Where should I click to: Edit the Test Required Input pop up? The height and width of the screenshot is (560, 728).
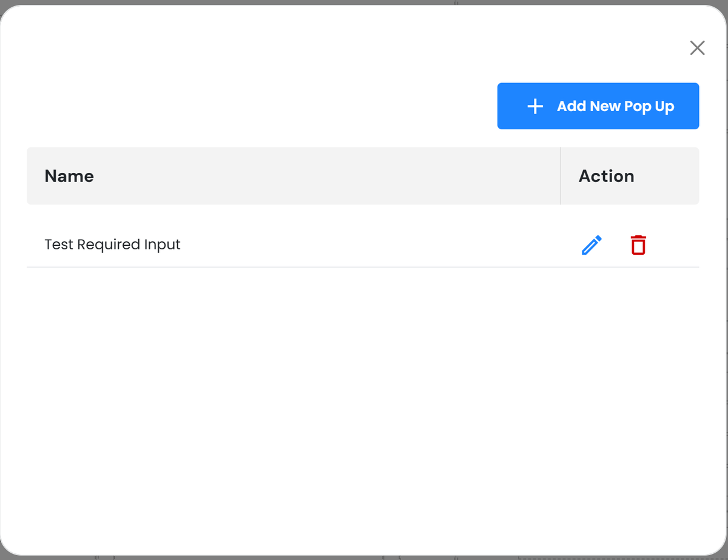pyautogui.click(x=591, y=245)
